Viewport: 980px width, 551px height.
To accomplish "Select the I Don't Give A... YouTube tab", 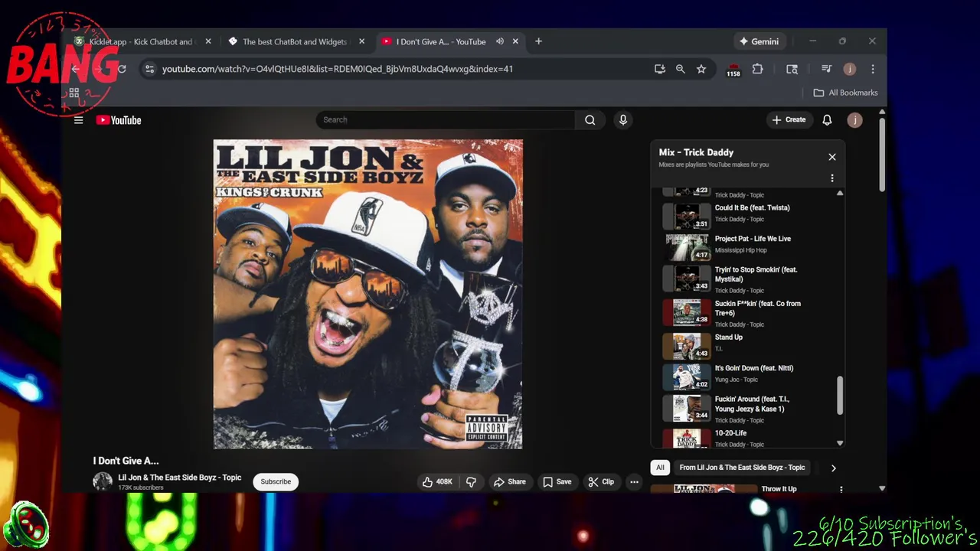I will (440, 41).
